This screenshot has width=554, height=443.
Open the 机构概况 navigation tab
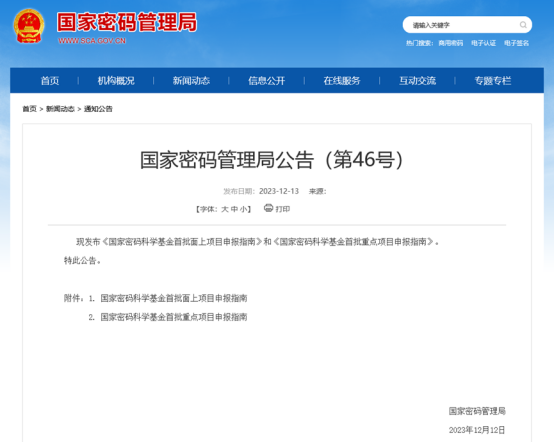pyautogui.click(x=116, y=81)
